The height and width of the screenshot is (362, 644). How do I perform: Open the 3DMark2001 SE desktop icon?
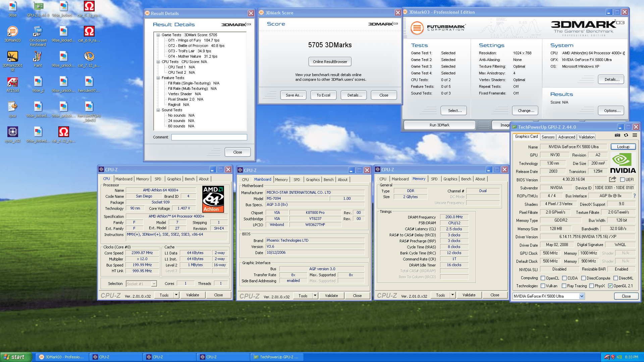coord(13,61)
